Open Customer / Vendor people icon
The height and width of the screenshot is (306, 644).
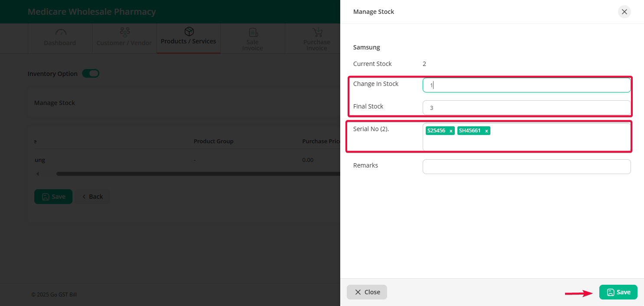point(125,32)
